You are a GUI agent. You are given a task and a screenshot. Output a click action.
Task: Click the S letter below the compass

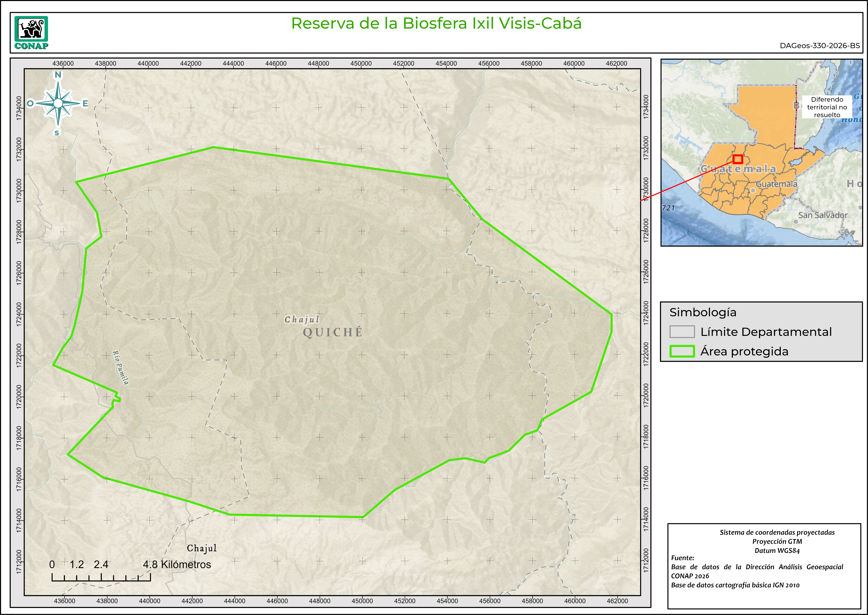pyautogui.click(x=57, y=132)
